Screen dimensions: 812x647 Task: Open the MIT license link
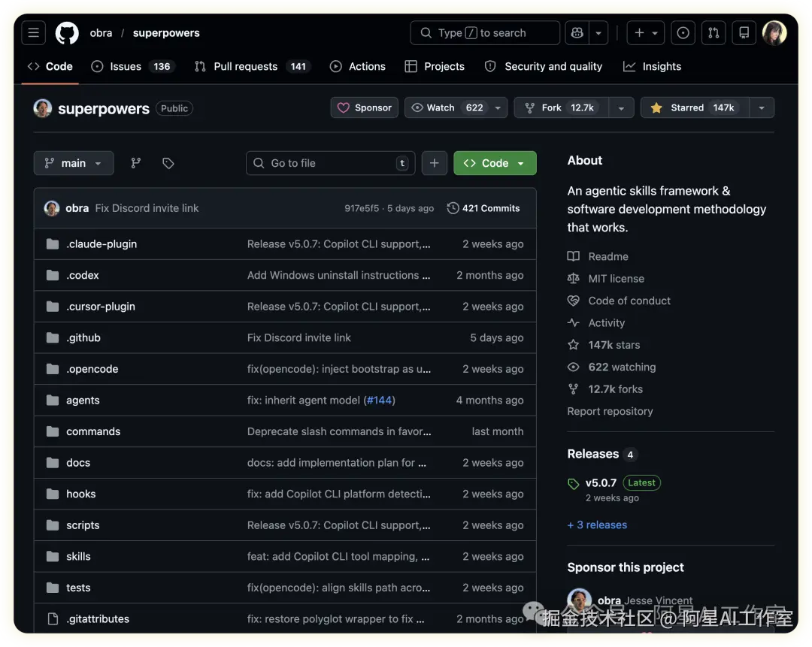tap(605, 279)
